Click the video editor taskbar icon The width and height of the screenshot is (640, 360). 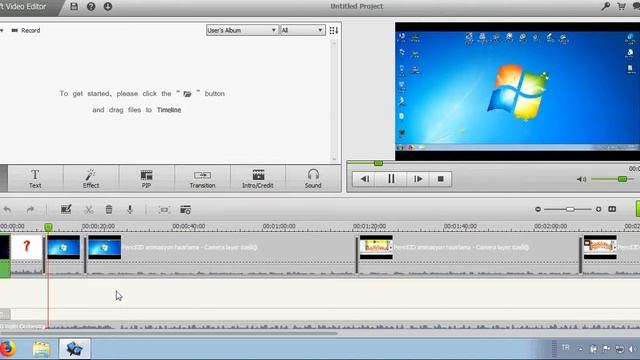pos(74,349)
